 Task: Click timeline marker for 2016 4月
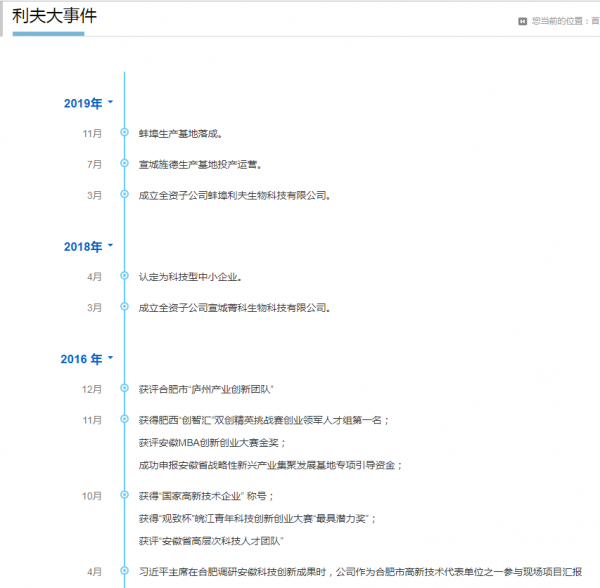(124, 570)
